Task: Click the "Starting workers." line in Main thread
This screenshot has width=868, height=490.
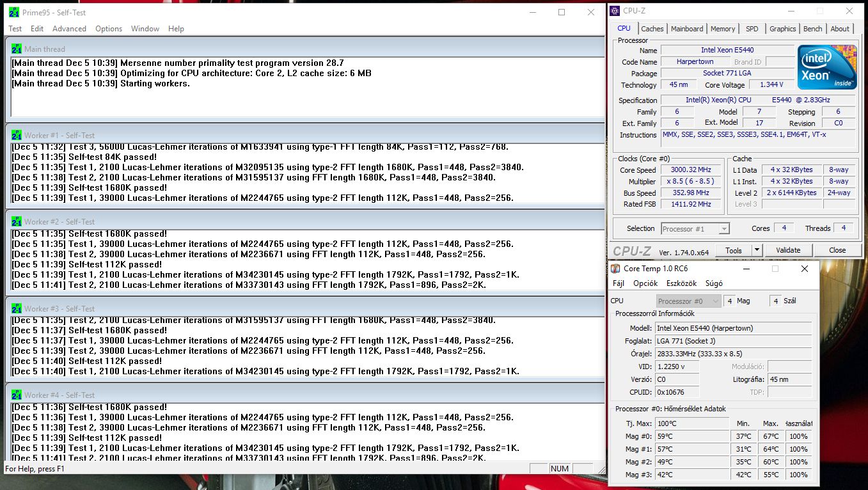Action: pos(100,83)
